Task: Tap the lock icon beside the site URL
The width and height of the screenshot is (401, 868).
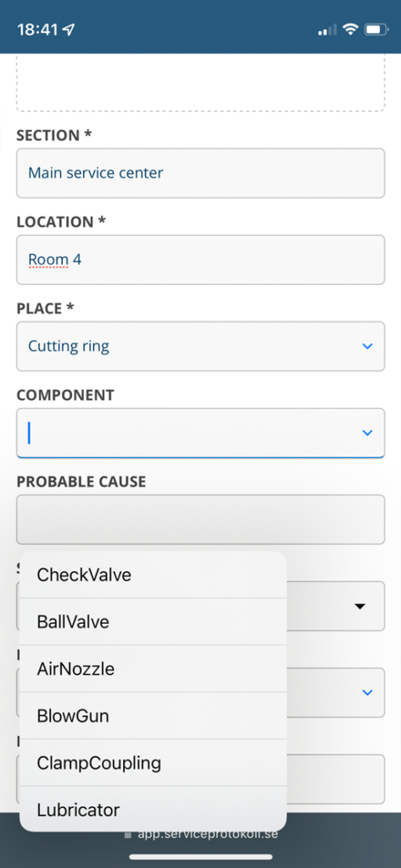Action: coord(128,834)
